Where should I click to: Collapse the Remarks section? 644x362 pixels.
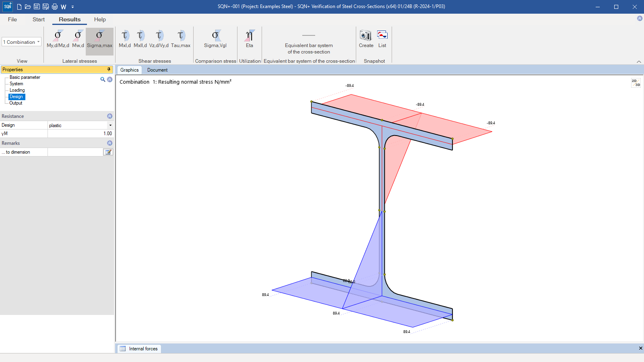pos(110,143)
